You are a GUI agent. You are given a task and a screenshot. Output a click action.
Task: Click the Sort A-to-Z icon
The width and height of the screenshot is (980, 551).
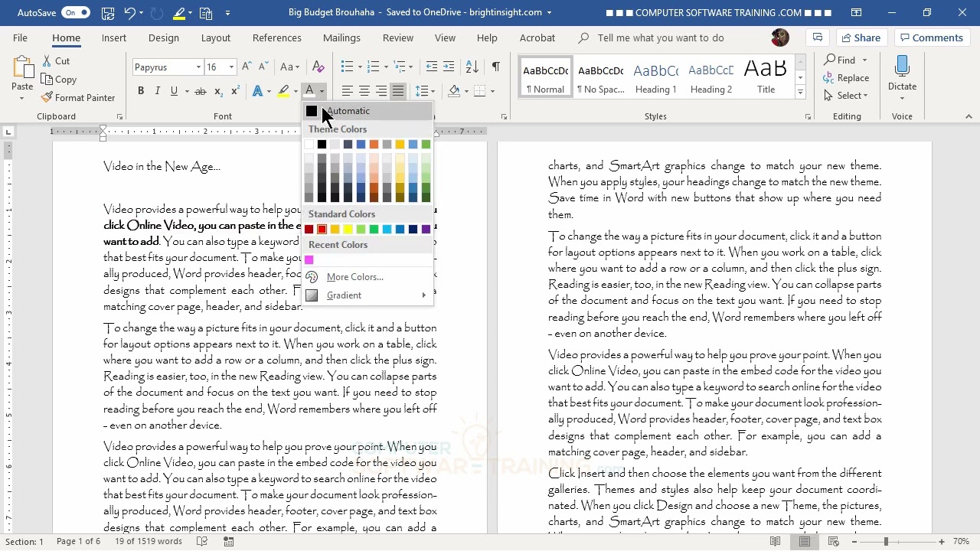click(x=472, y=67)
